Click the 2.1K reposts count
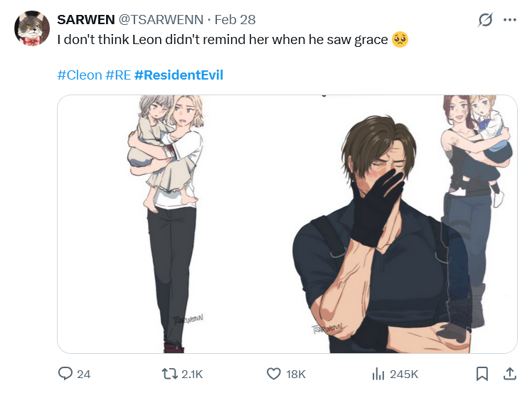This screenshot has height=393, width=532. pos(192,374)
